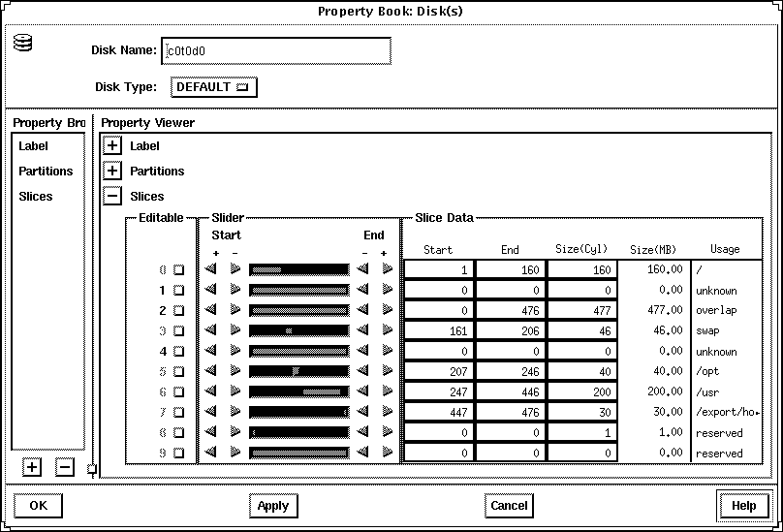Click the Disk Name text field
Screen dimensions: 783x532
[276, 50]
